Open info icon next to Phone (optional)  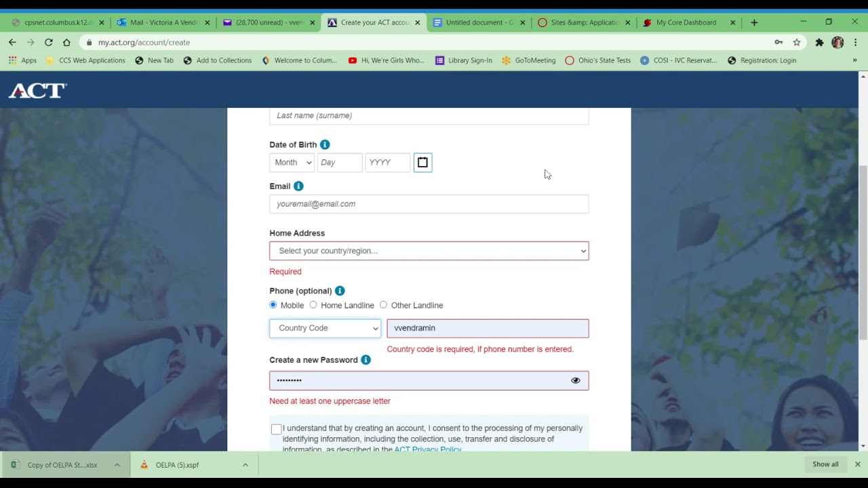coord(340,291)
